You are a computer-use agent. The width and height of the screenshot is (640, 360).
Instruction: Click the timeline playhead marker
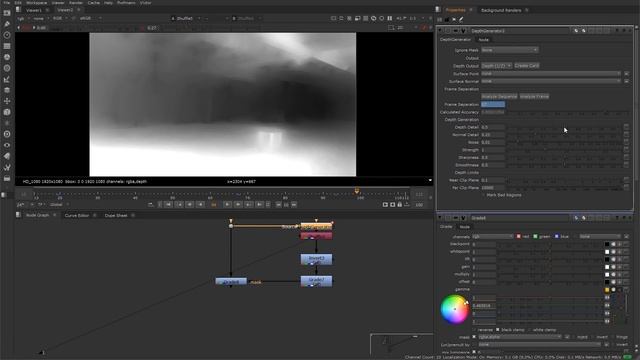357,191
